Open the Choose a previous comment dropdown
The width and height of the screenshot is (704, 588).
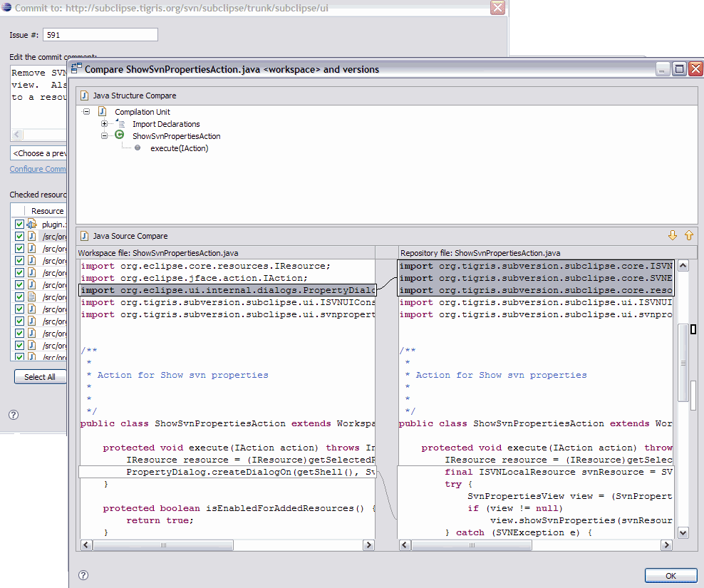point(38,153)
